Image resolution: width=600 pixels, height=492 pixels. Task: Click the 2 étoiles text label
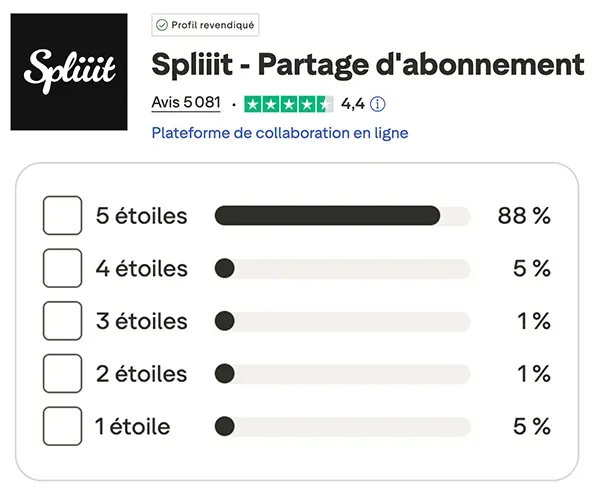coord(141,374)
